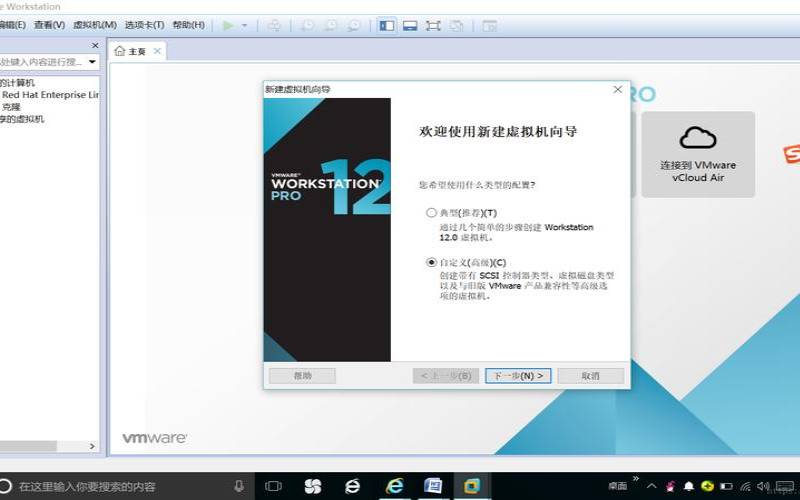Click the console view toolbar icon
Viewport: 800px width, 500px height.
490,26
